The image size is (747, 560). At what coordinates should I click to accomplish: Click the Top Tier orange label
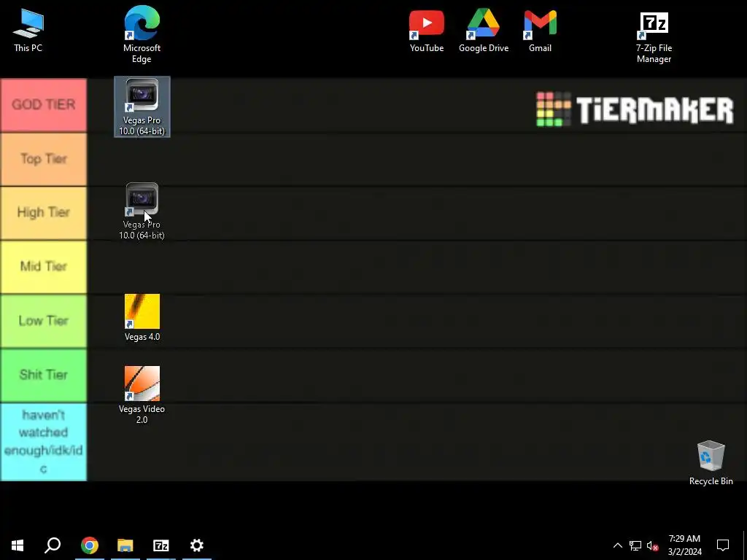(x=43, y=159)
